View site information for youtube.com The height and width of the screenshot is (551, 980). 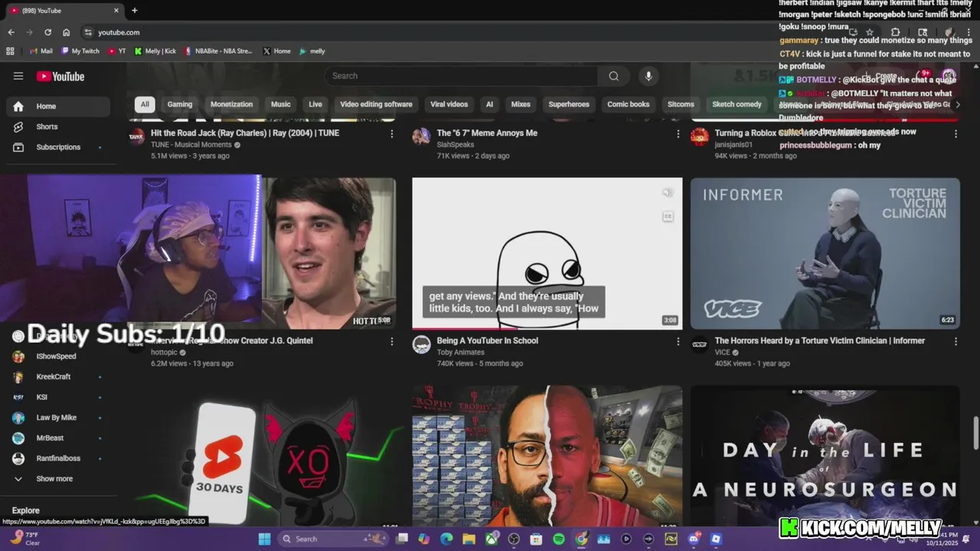point(88,32)
